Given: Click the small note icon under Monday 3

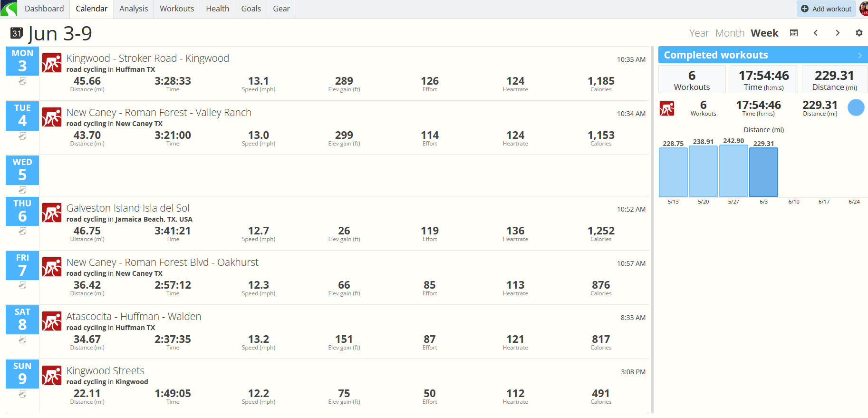Looking at the screenshot, I should [x=22, y=81].
